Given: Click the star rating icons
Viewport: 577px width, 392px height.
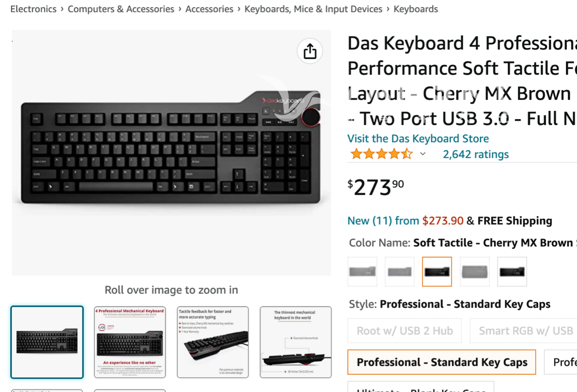Looking at the screenshot, I should pos(381,154).
